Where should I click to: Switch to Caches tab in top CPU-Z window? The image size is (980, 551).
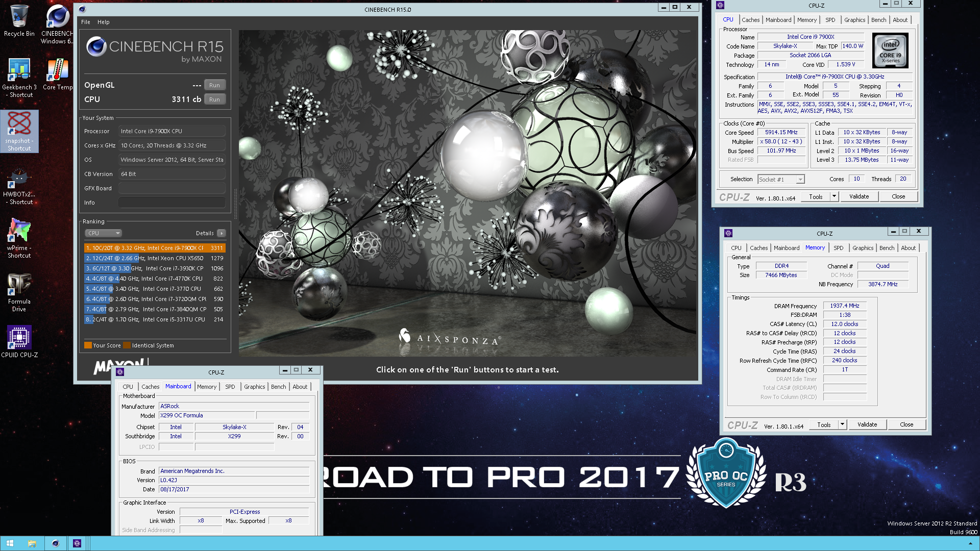click(750, 20)
